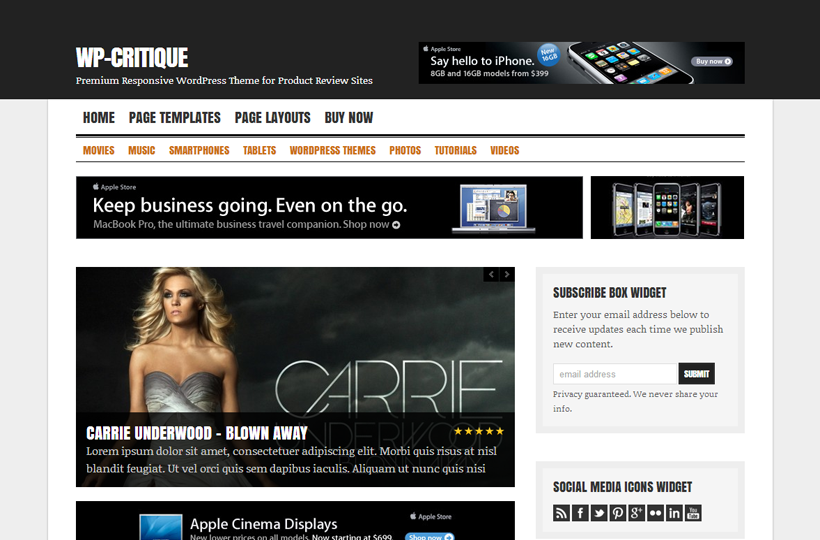
Task: Select the Photos category
Action: point(405,151)
